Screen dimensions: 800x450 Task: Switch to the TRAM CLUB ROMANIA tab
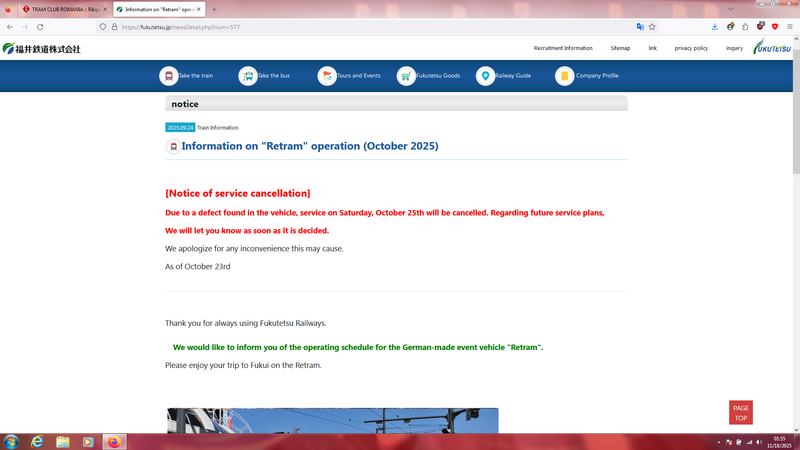click(x=62, y=9)
